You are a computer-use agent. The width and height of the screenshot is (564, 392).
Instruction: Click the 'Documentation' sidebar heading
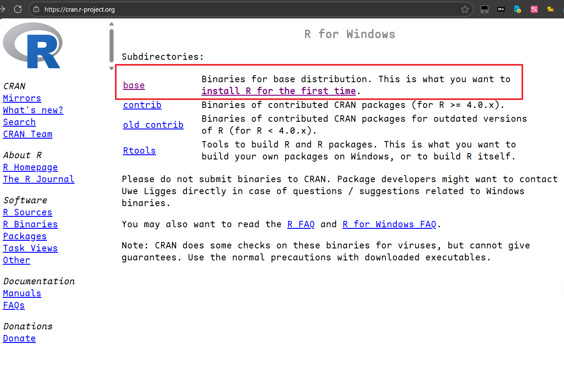pos(39,281)
